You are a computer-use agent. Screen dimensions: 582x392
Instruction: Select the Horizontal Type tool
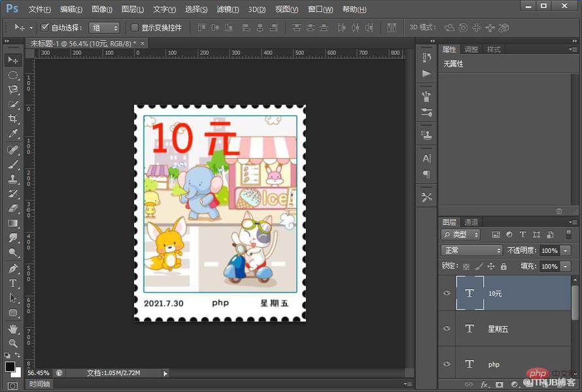13,284
